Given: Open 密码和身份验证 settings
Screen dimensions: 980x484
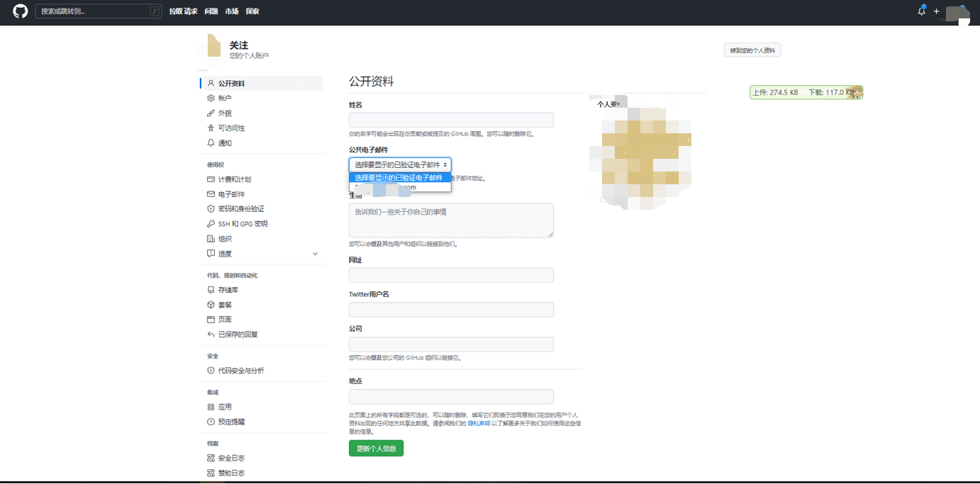Looking at the screenshot, I should 240,209.
